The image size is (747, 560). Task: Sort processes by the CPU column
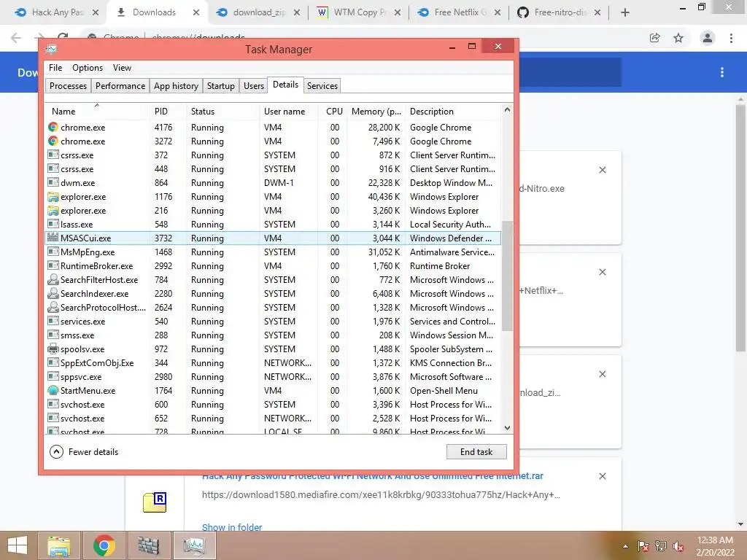(333, 111)
